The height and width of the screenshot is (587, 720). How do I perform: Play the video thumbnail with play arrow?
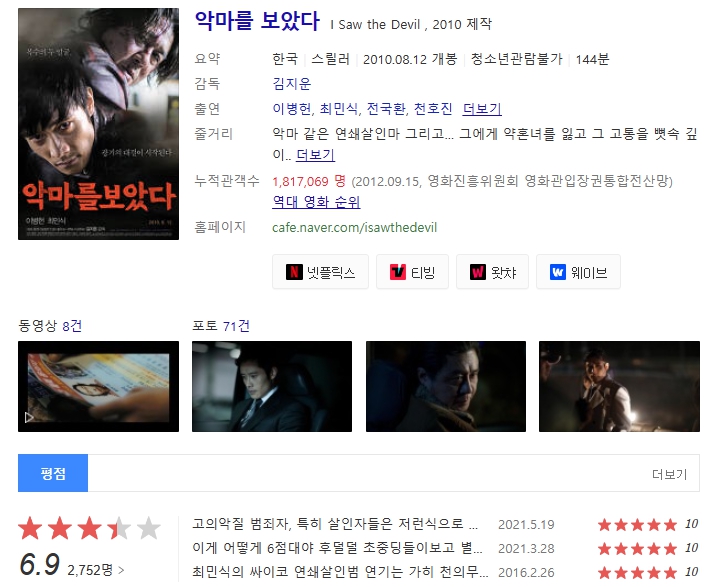tap(98, 386)
